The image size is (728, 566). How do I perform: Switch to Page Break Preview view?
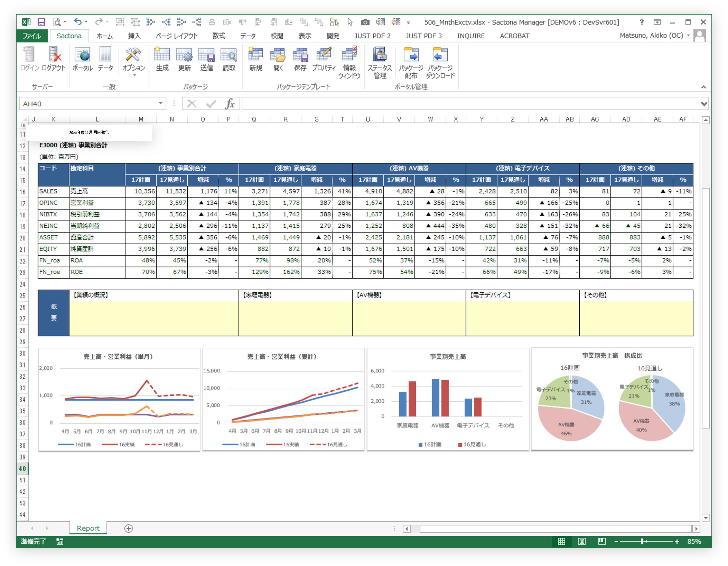click(602, 541)
